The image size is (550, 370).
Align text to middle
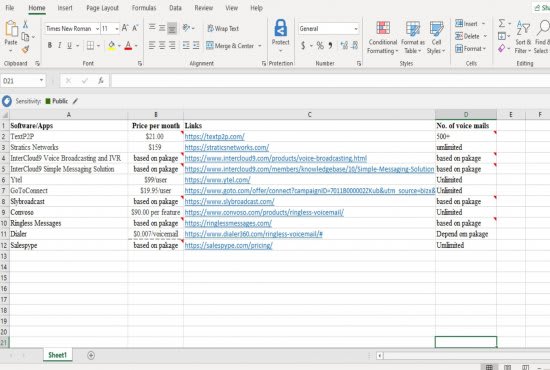(162, 27)
